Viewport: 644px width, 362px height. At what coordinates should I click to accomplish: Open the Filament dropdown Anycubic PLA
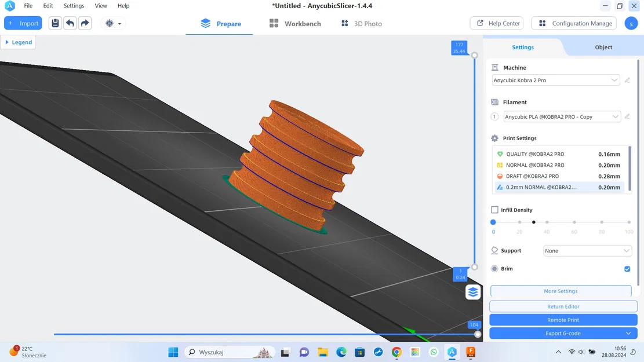pos(562,116)
